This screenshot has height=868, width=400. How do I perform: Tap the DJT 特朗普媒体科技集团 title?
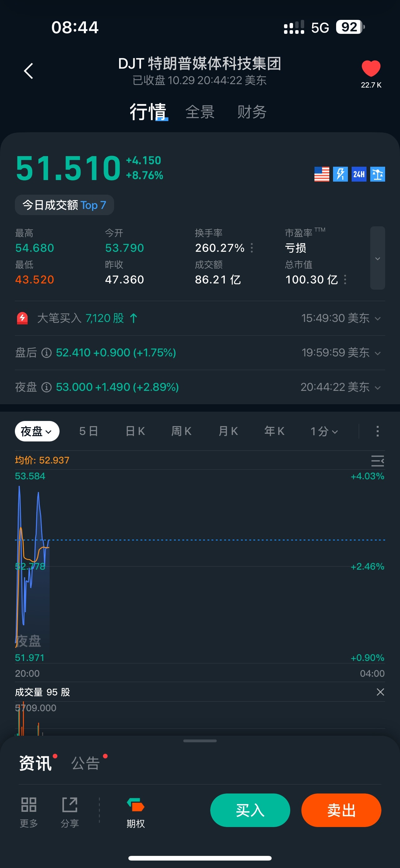pos(200,63)
